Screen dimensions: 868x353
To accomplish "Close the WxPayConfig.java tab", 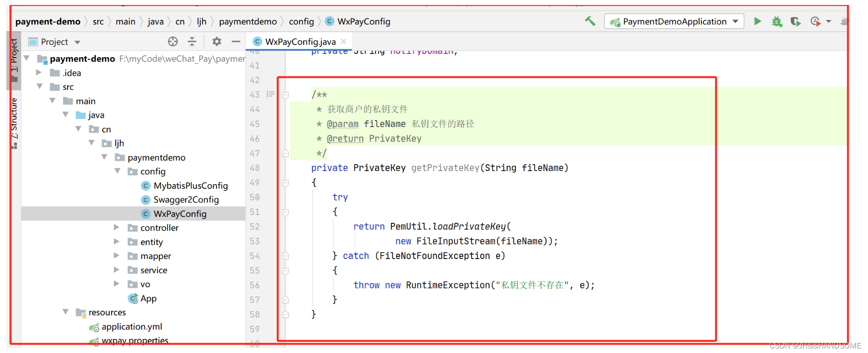I will [x=344, y=41].
